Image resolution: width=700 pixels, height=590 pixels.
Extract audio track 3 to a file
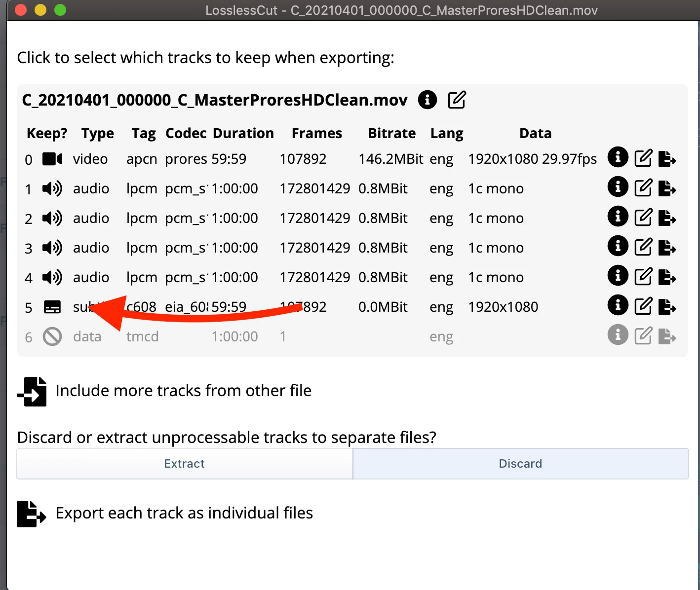coord(667,248)
